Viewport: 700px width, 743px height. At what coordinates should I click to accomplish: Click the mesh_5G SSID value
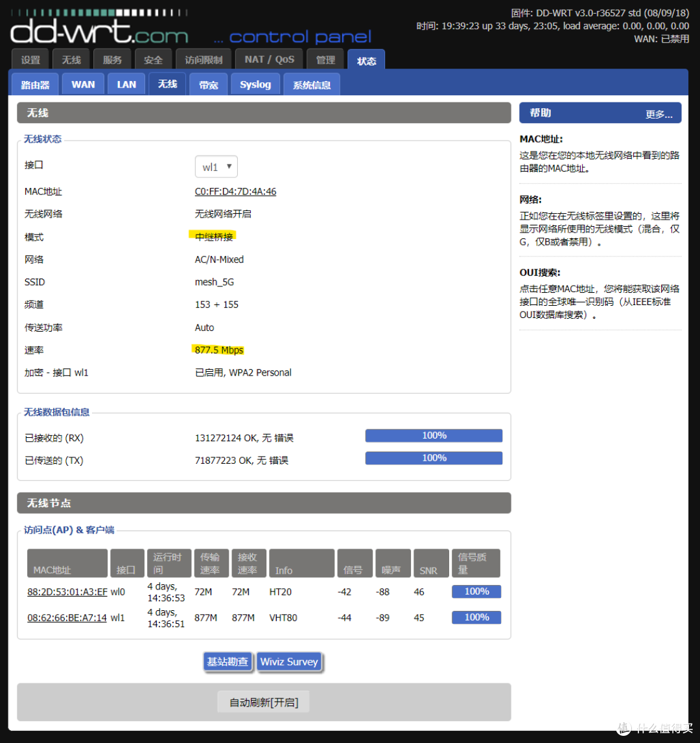[215, 282]
